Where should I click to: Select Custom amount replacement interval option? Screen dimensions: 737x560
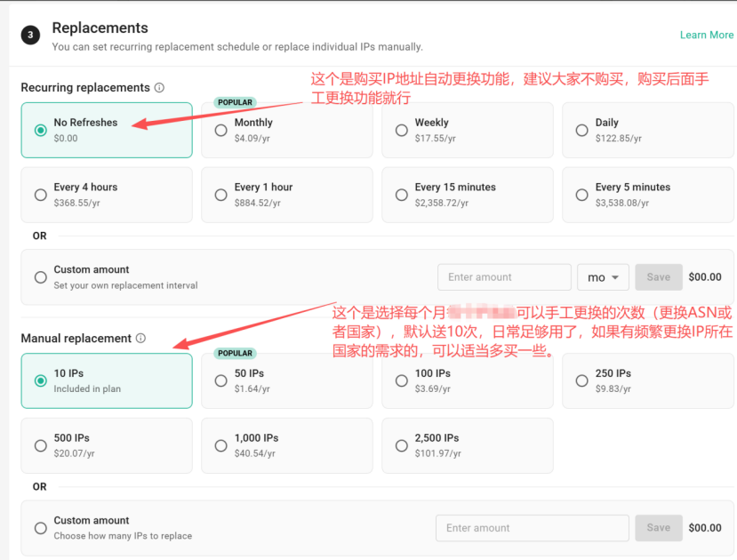coord(41,277)
